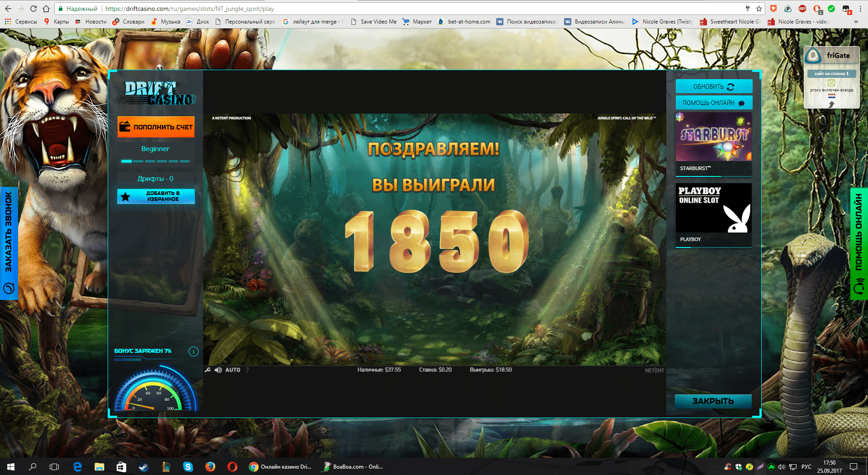Open Chrome three-dot menu

click(861, 9)
